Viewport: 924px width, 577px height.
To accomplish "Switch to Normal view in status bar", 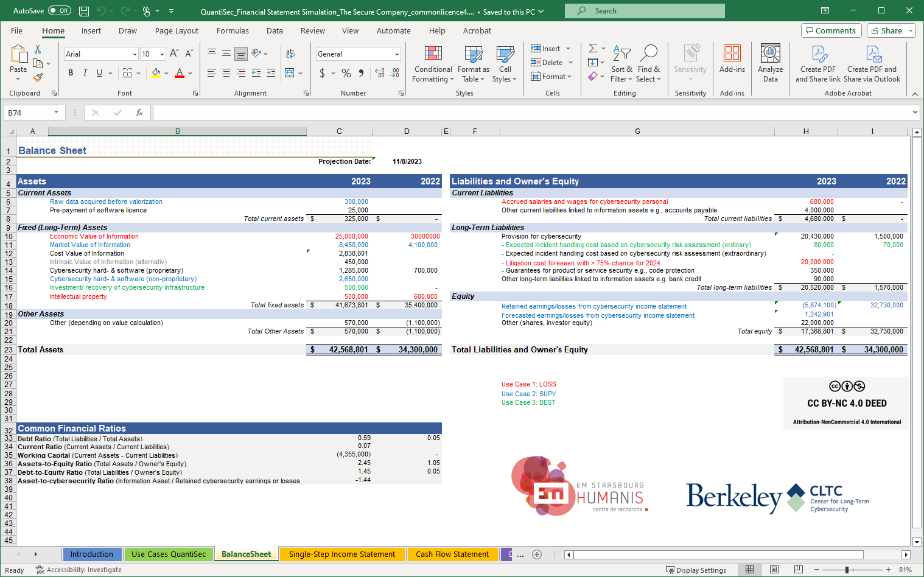I will coord(750,570).
